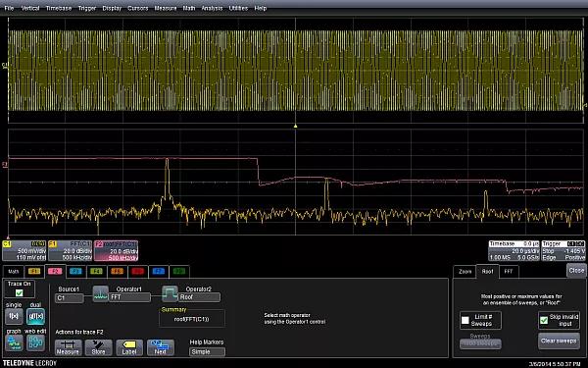Select the single function mode icon
The width and height of the screenshot is (588, 368).
point(14,316)
